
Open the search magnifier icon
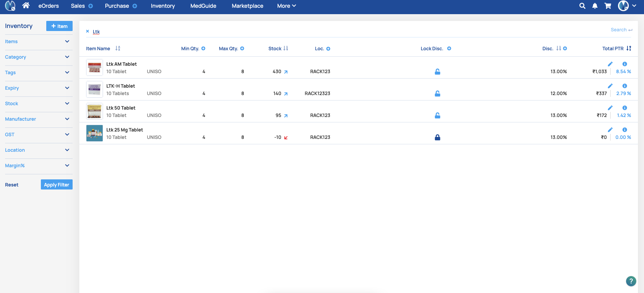582,6
